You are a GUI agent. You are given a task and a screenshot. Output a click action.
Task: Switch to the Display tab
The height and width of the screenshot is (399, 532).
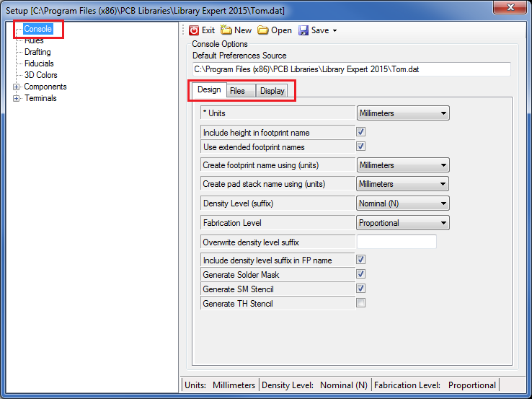(272, 91)
